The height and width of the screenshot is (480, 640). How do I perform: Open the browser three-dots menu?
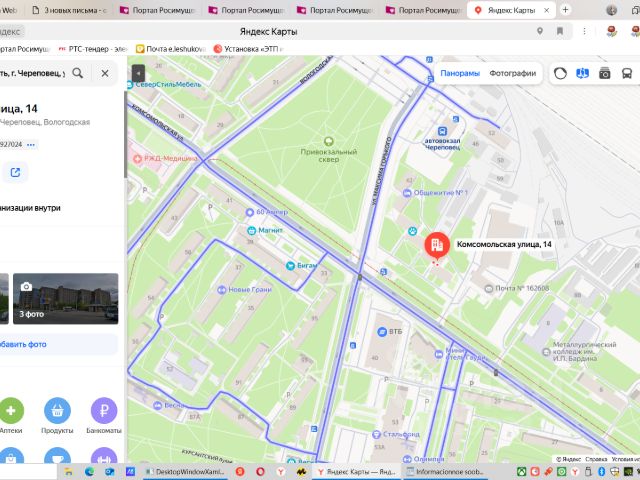pyautogui.click(x=584, y=31)
